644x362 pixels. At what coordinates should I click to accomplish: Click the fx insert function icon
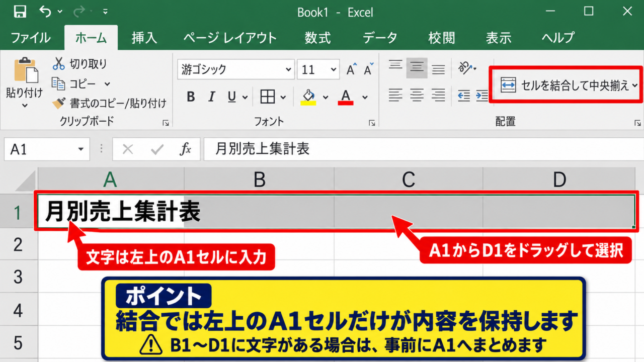[186, 149]
